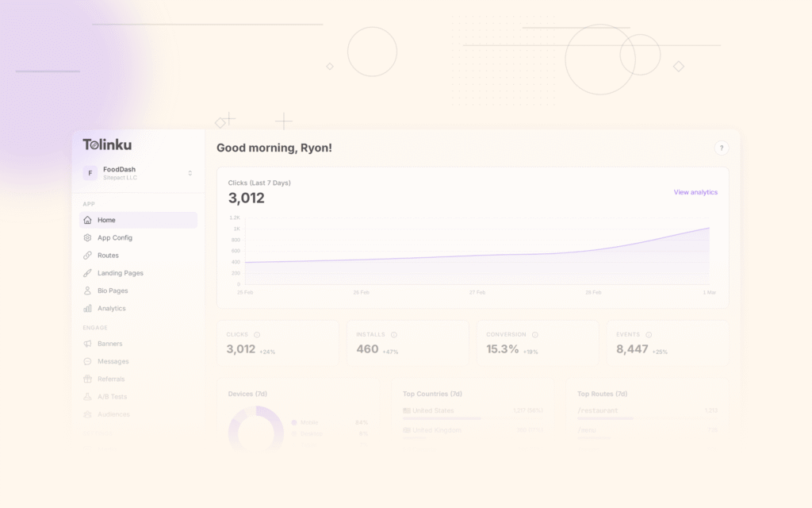Click the Analytics bar chart icon
The height and width of the screenshot is (508, 812).
[87, 308]
